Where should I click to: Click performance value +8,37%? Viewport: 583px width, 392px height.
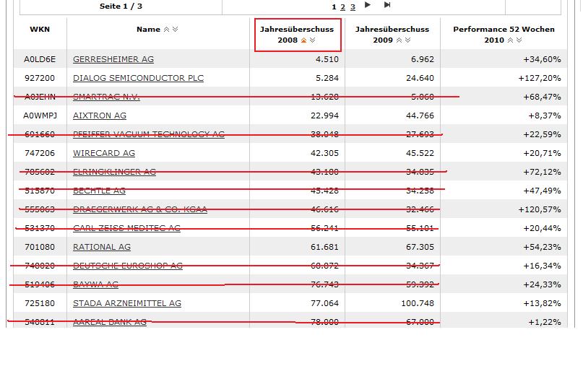point(545,116)
